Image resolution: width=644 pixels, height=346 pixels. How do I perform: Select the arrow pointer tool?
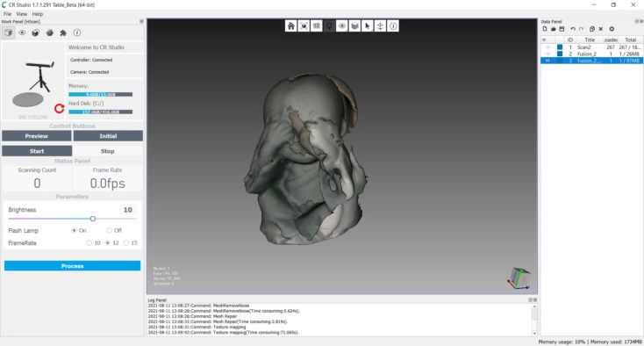pyautogui.click(x=367, y=25)
